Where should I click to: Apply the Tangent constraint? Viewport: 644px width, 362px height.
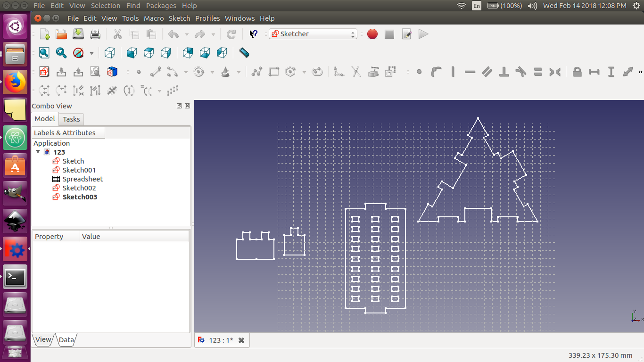coord(521,72)
